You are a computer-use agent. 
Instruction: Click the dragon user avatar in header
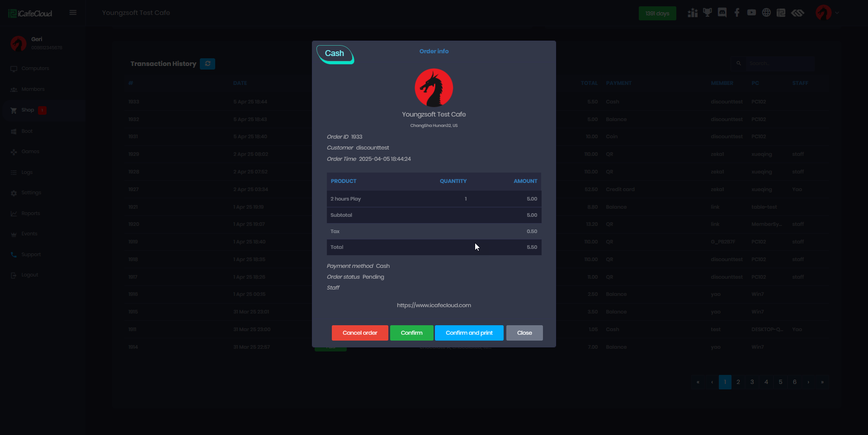click(x=824, y=13)
